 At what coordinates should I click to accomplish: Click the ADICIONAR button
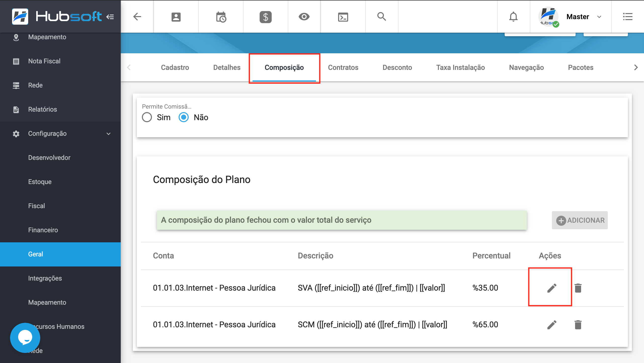click(x=580, y=220)
